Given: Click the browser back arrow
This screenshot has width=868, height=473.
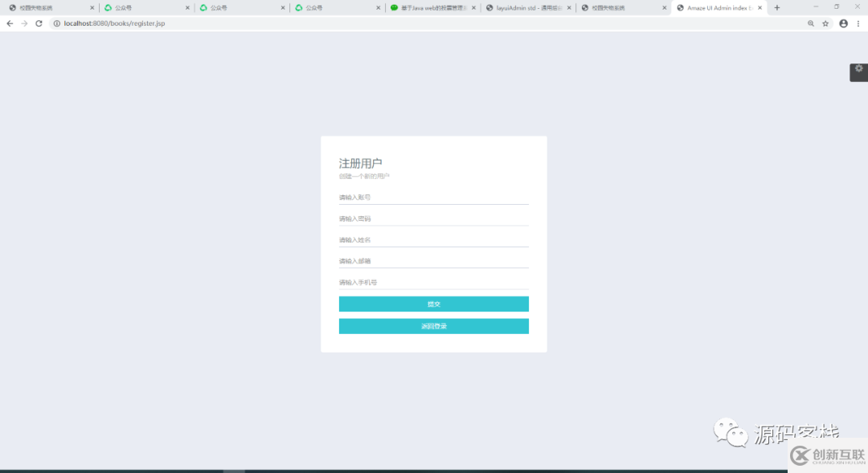Looking at the screenshot, I should pyautogui.click(x=9, y=23).
